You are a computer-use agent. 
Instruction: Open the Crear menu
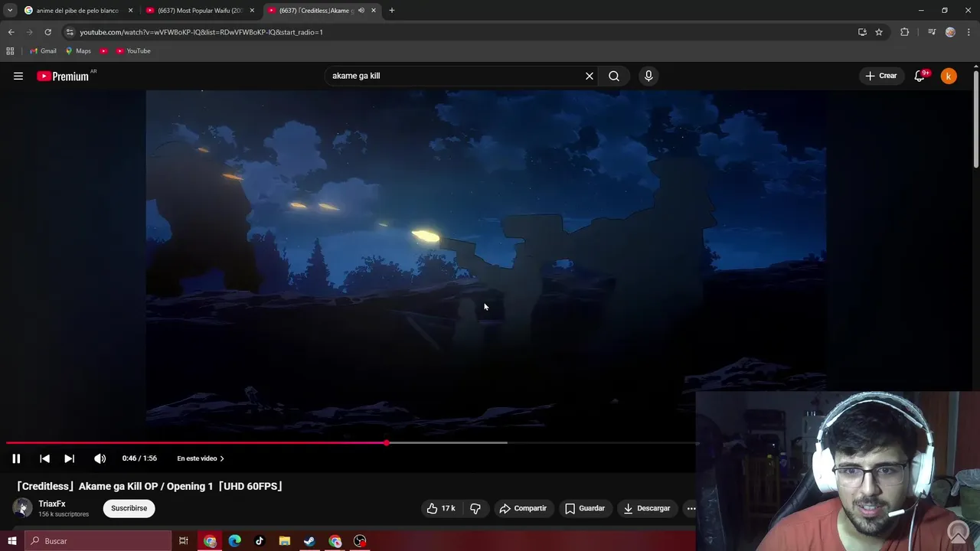[x=880, y=76]
